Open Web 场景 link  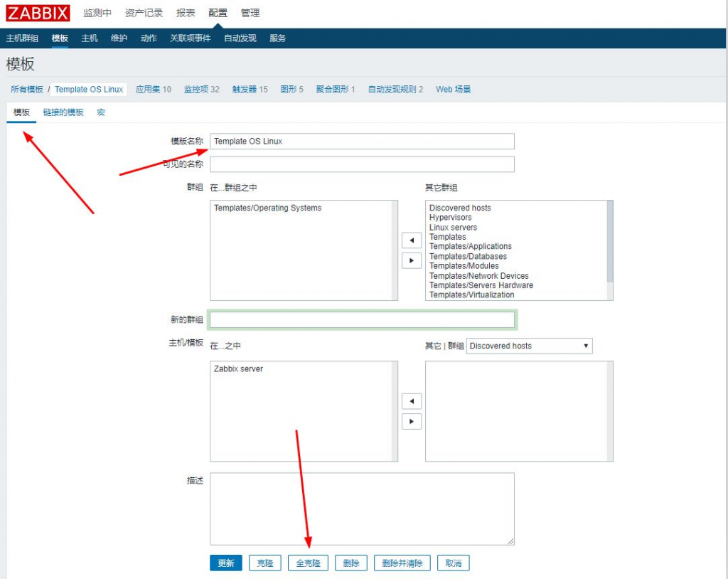453,89
